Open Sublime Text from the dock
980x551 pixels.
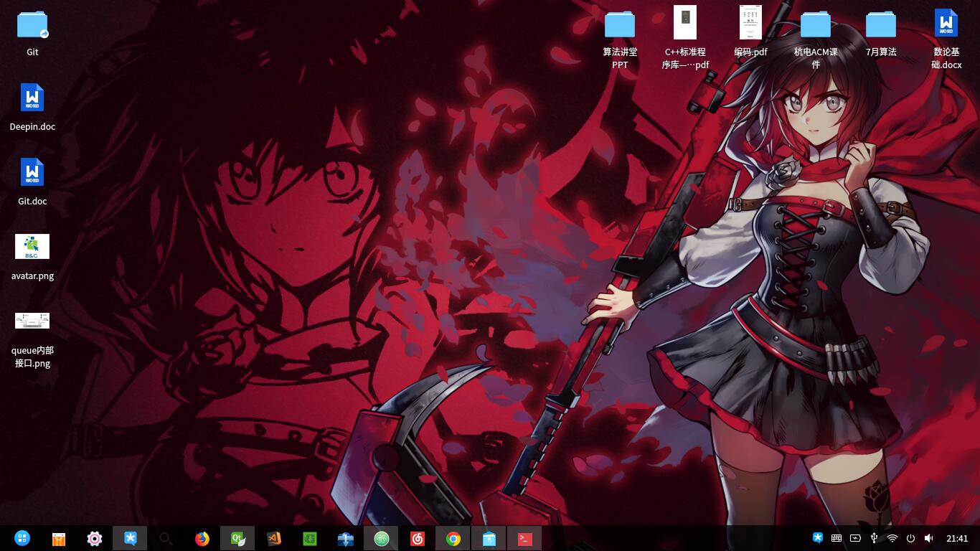pyautogui.click(x=274, y=538)
